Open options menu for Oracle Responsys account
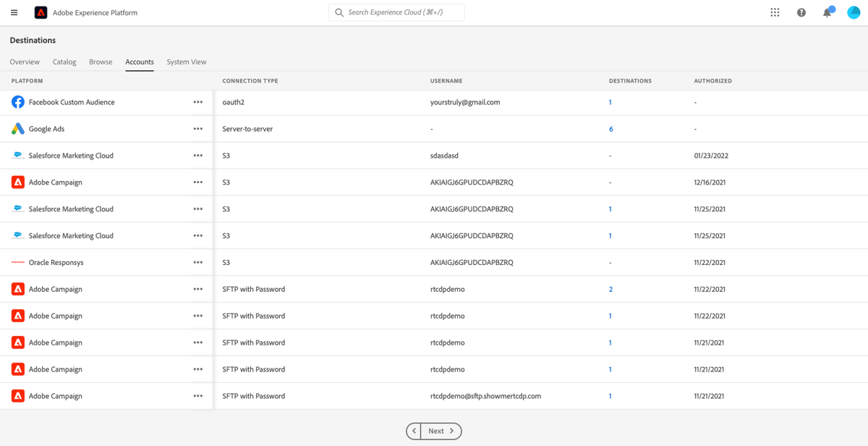The image size is (868, 446). [x=198, y=262]
